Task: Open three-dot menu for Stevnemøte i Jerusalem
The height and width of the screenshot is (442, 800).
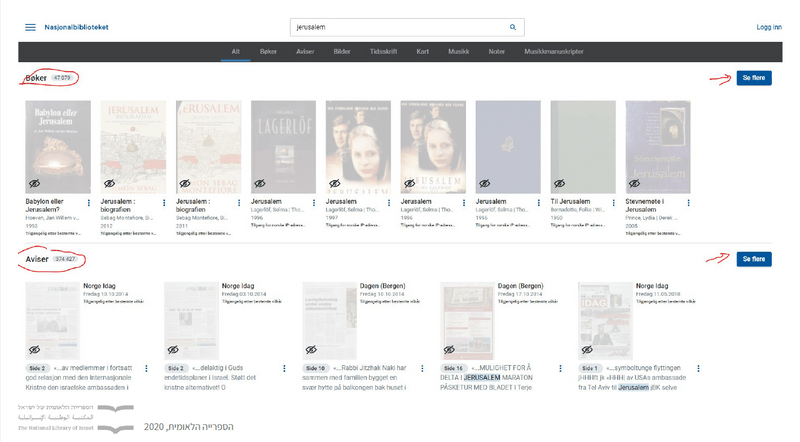Action: coord(691,203)
